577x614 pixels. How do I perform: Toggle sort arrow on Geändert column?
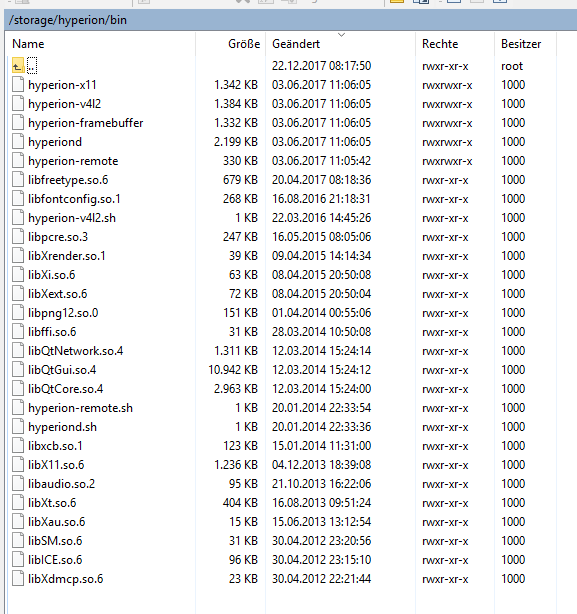pyautogui.click(x=342, y=35)
